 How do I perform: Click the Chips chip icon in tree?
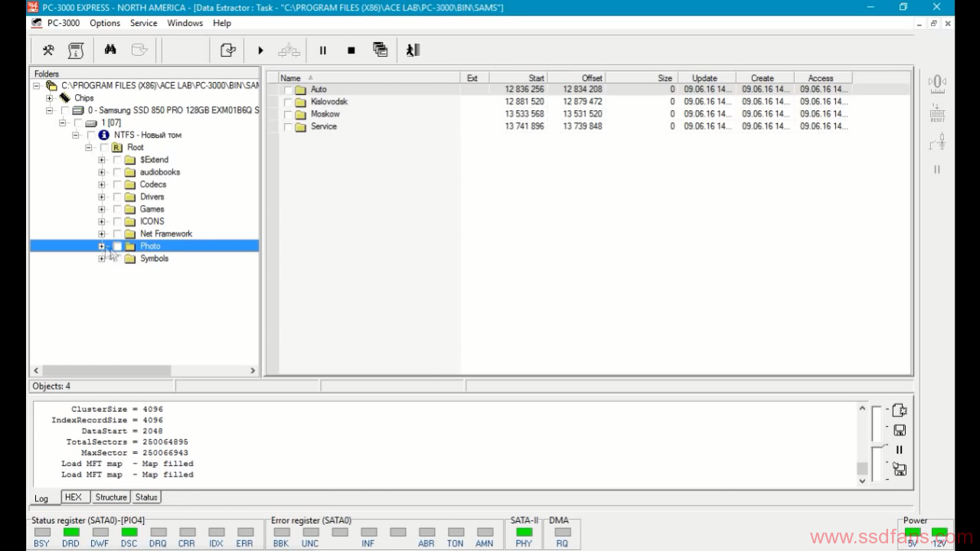tap(65, 98)
